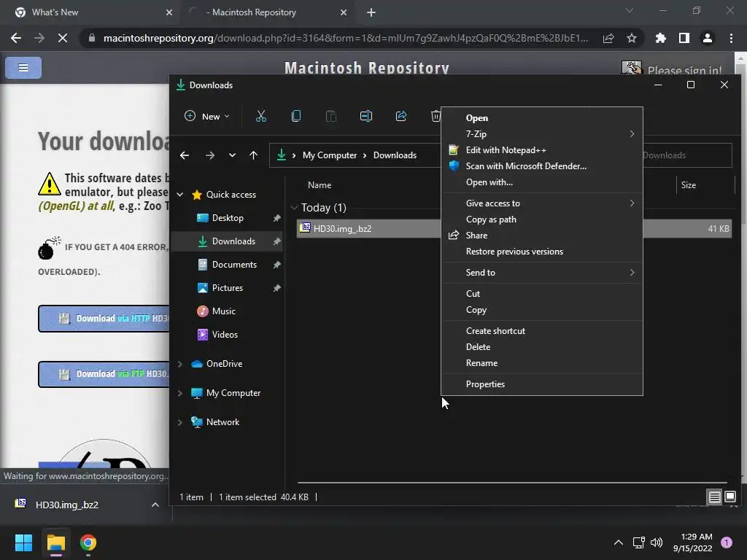Viewport: 747px width, 560px height.
Task: Select Create shortcut
Action: (542, 331)
